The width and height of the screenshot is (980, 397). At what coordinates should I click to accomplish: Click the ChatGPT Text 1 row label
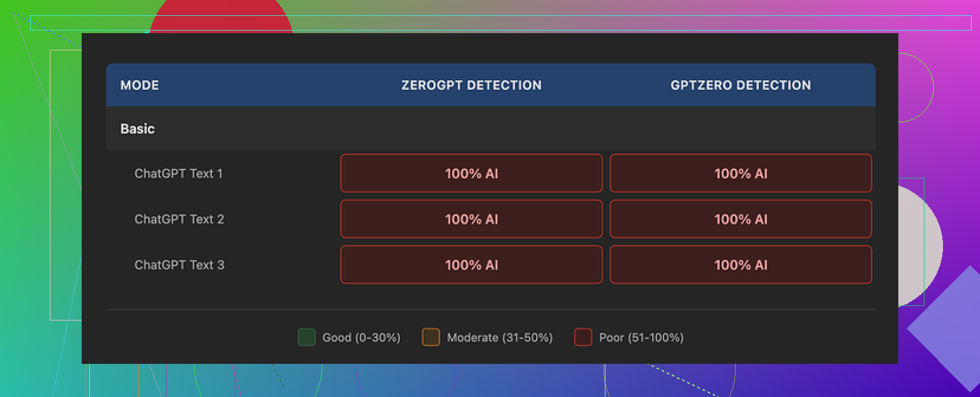(x=179, y=173)
